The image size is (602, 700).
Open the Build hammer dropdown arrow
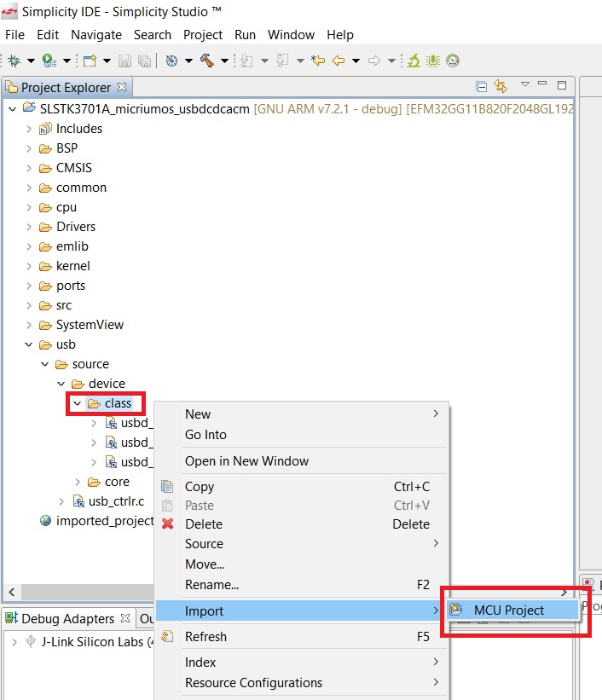pyautogui.click(x=224, y=61)
